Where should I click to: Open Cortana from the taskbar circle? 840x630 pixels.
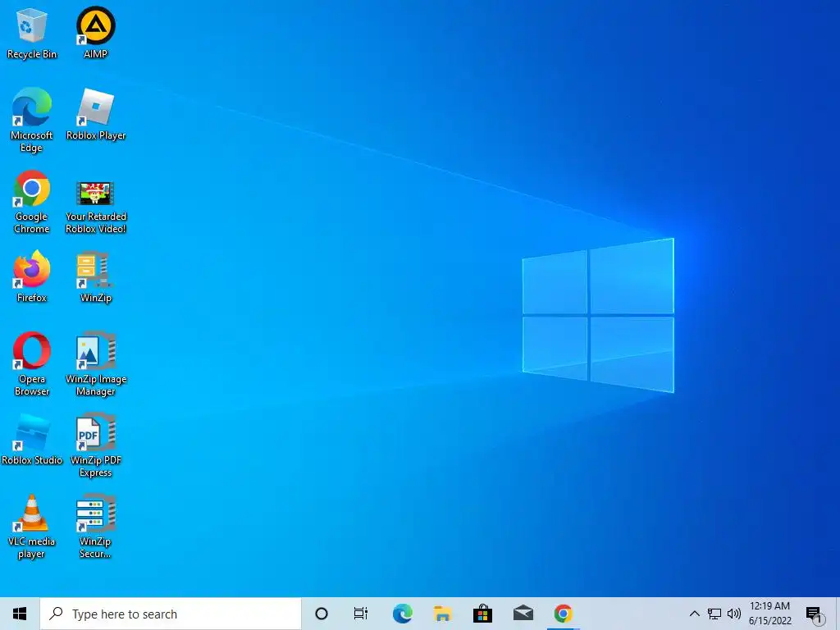322,614
